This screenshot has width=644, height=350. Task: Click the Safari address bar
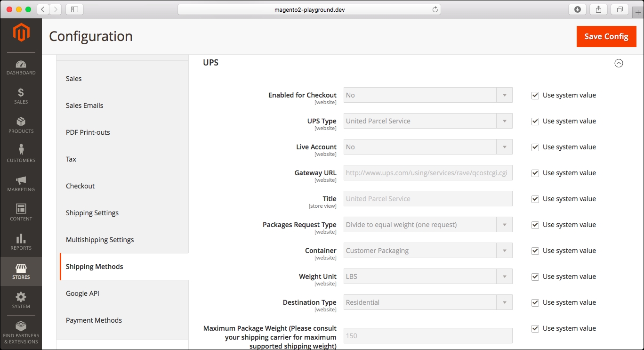(x=309, y=9)
